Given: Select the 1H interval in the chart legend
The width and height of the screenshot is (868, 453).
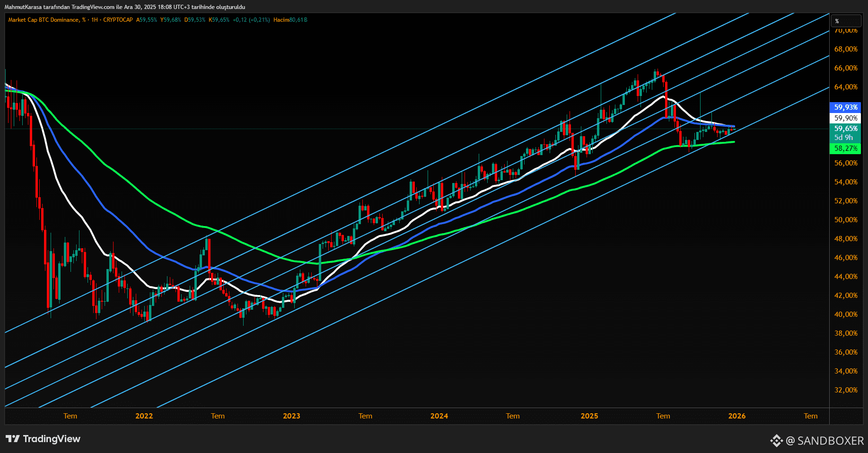Looking at the screenshot, I should [95, 20].
